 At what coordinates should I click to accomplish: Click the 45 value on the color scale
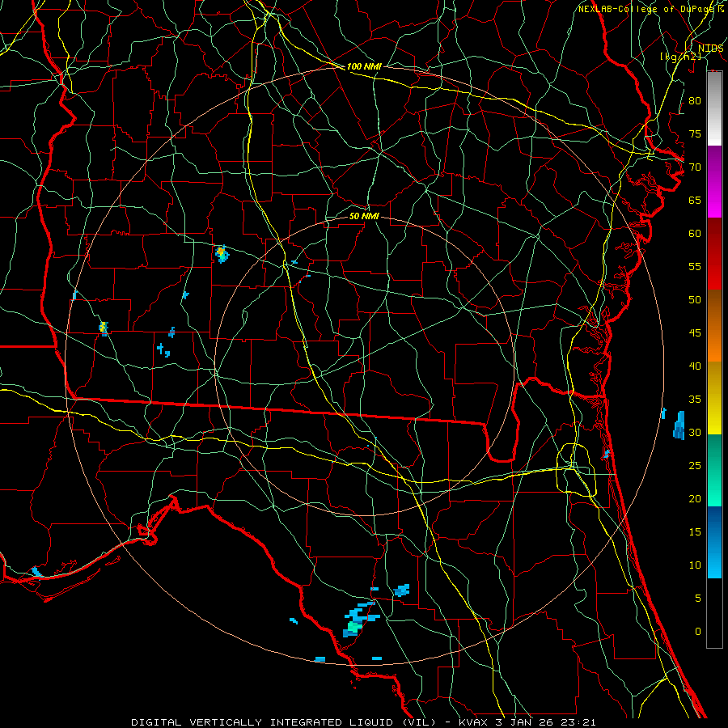coord(695,333)
